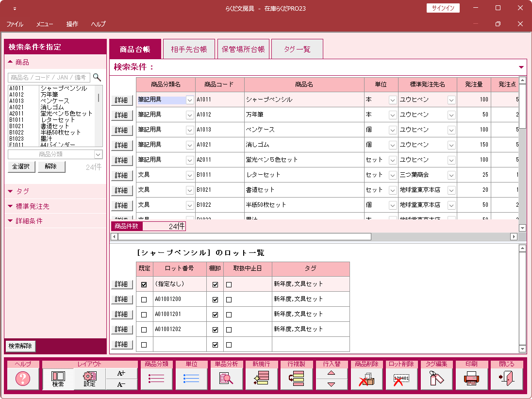Collapse the 商品 section in search panel
This screenshot has width=532, height=399.
(10, 62)
